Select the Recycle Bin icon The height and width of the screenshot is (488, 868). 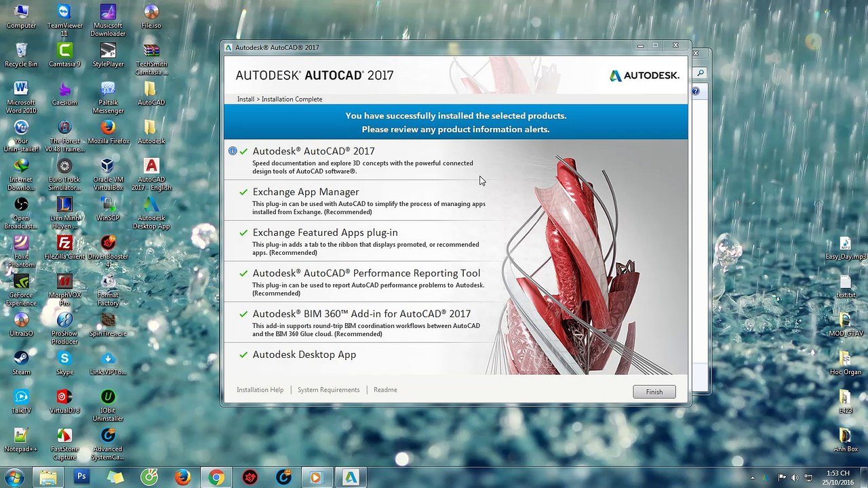pos(21,55)
